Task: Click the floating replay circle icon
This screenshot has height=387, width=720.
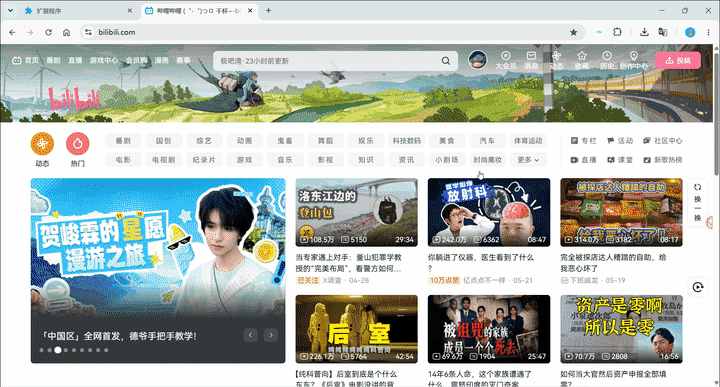Action: [698, 287]
